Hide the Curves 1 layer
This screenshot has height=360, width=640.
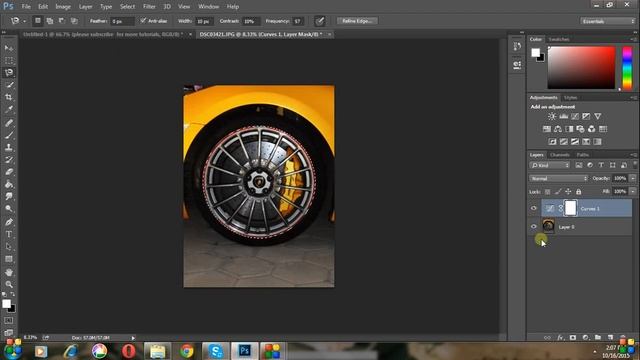533,208
